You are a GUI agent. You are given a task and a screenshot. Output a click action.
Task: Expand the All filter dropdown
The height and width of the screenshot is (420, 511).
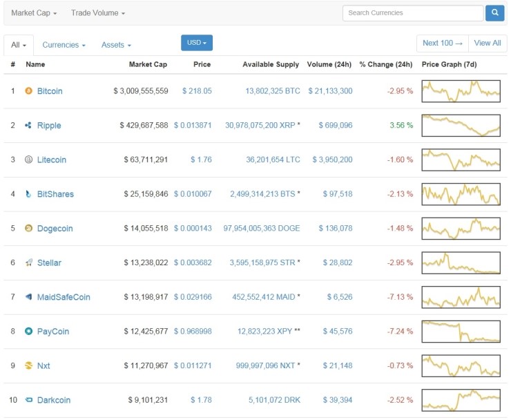point(19,45)
